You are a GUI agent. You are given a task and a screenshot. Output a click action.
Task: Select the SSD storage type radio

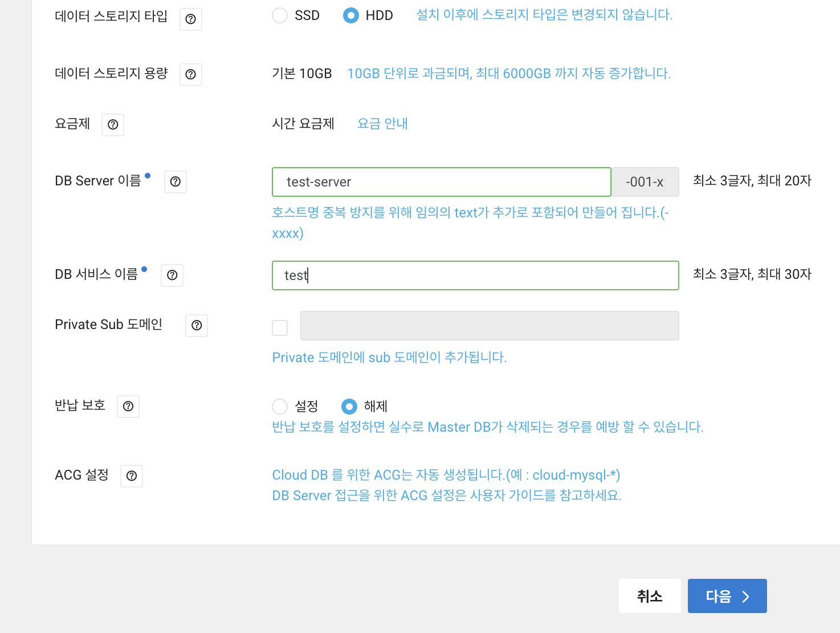[x=280, y=15]
